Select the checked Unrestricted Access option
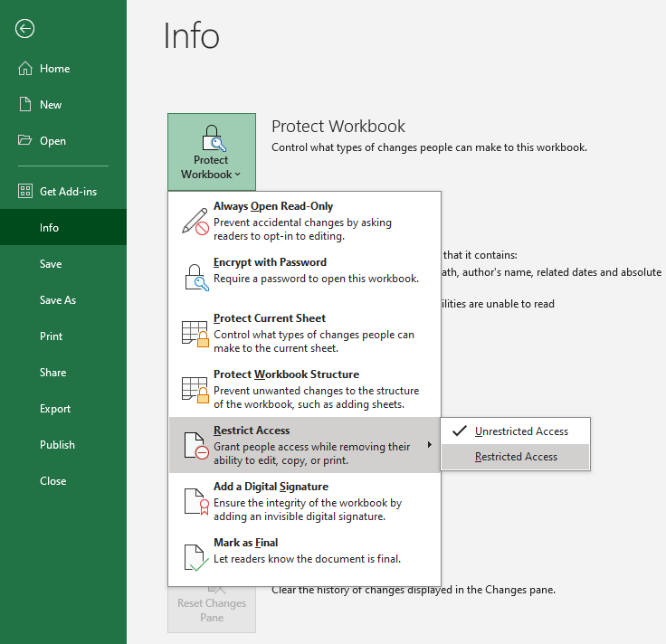 click(x=521, y=431)
